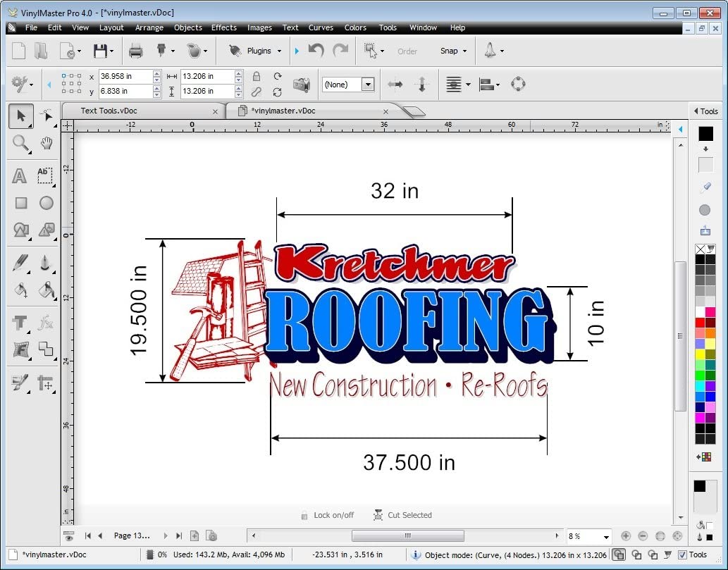Viewport: 728px width, 570px height.
Task: Click the page navigation next-page arrow
Action: [166, 535]
